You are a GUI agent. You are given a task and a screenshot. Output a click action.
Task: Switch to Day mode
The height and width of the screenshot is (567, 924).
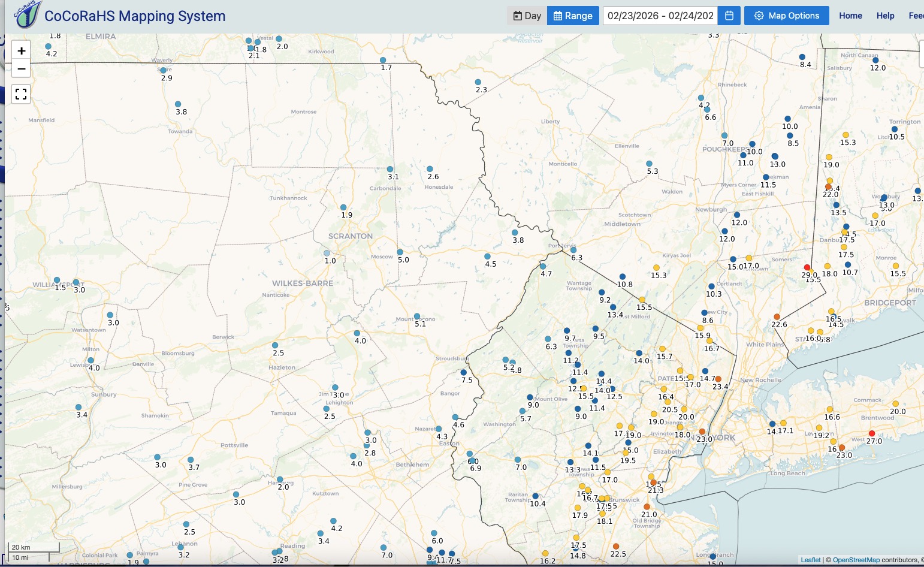click(x=527, y=16)
